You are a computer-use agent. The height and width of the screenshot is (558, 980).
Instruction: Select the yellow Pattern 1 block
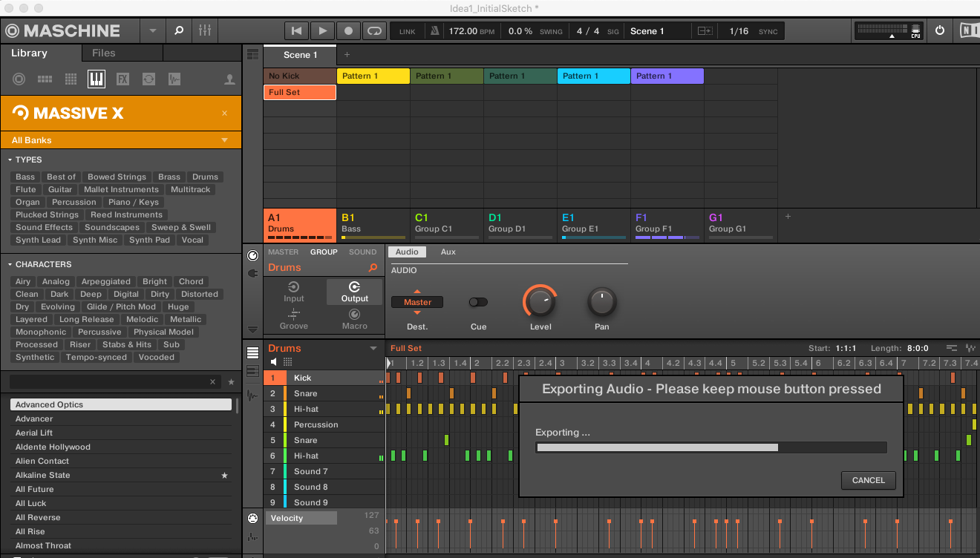(x=373, y=76)
